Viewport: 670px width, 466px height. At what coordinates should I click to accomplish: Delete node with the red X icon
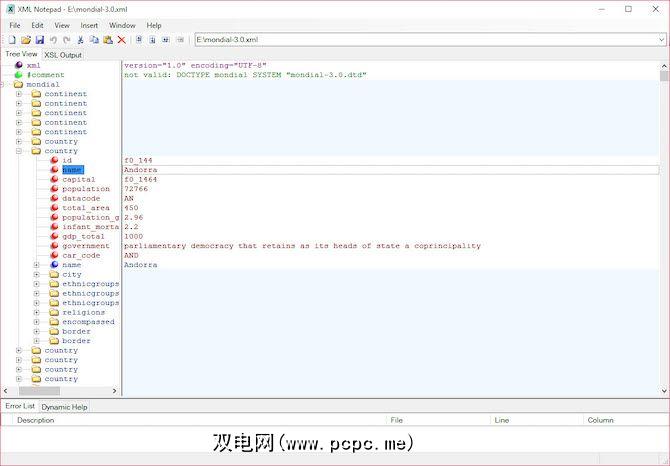pyautogui.click(x=122, y=40)
